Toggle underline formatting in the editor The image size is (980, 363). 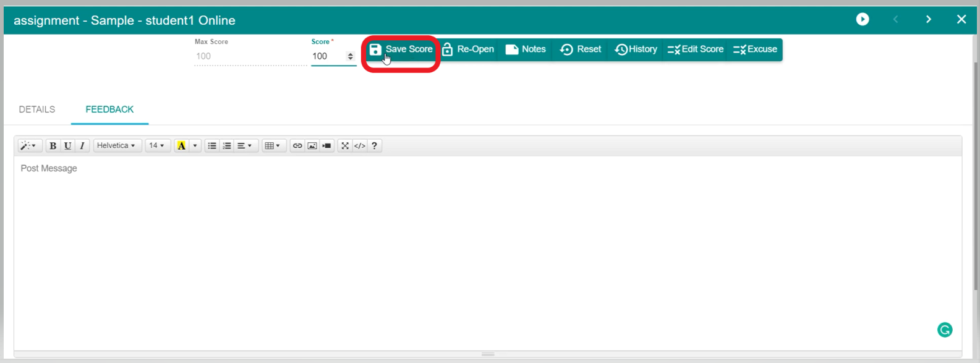pyautogui.click(x=67, y=146)
